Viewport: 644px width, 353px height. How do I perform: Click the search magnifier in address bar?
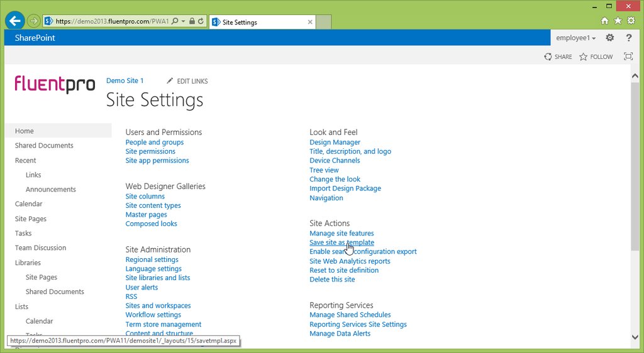point(175,21)
